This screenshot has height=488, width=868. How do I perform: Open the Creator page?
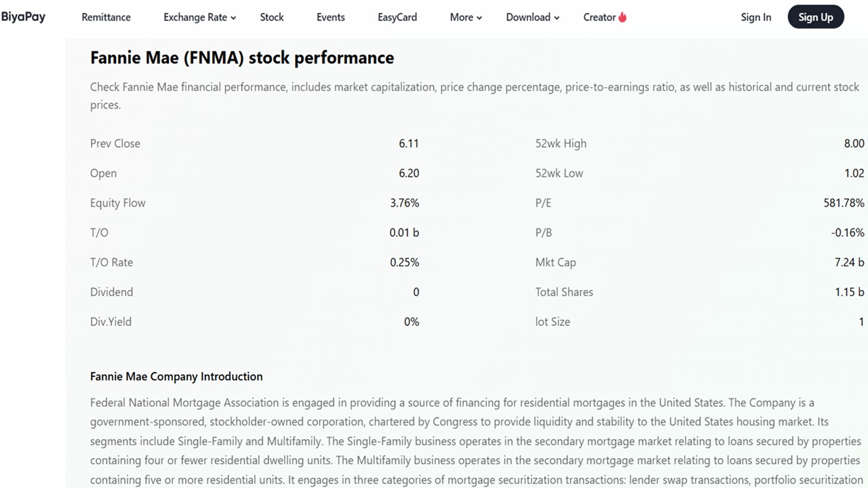click(x=599, y=17)
